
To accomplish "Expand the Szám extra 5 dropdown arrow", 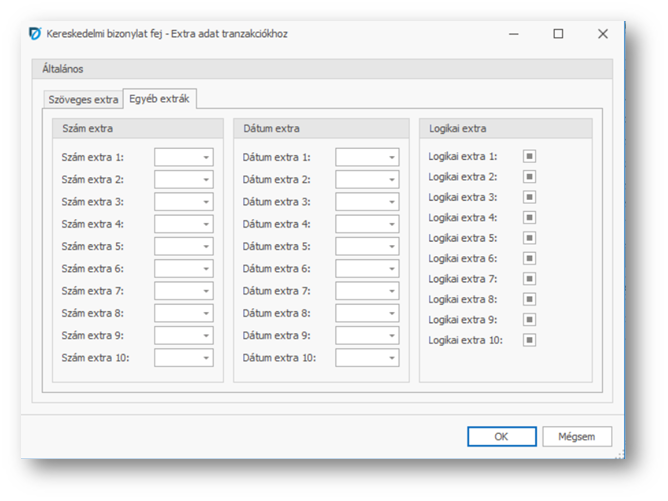I will 205,247.
